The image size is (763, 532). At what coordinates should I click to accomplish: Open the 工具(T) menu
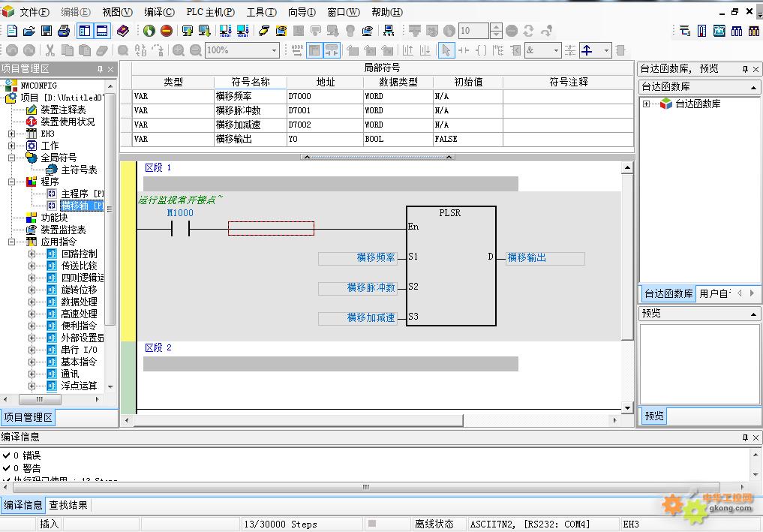click(261, 12)
